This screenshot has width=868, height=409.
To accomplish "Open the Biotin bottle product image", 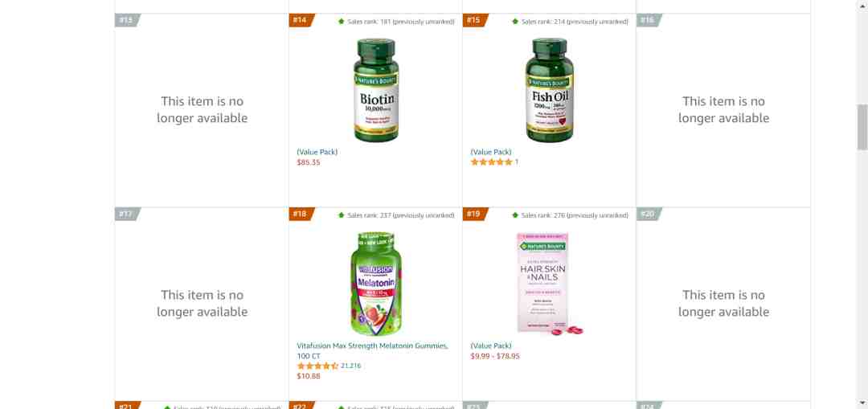I will pyautogui.click(x=376, y=90).
